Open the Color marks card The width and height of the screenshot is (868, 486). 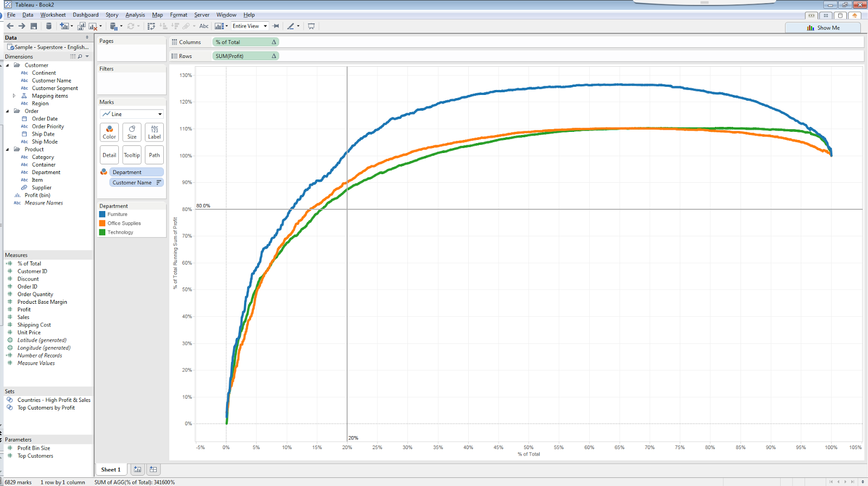click(110, 132)
